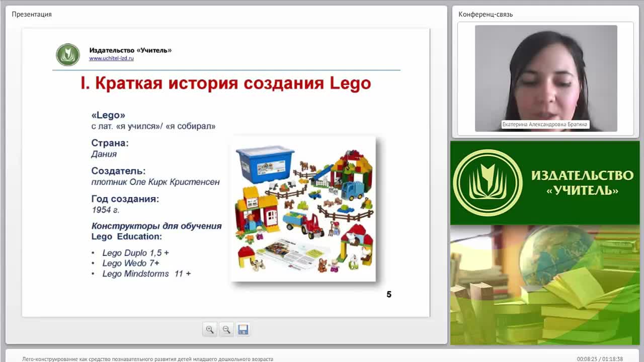Click the text плотник Оле Кирк Кристенсен
Screen dimensions: 644x362
point(155,182)
